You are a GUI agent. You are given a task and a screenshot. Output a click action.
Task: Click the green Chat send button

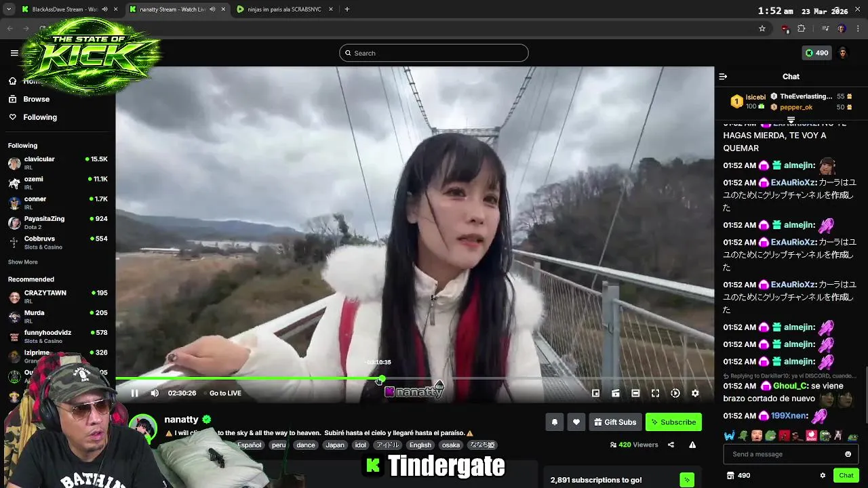tap(846, 476)
